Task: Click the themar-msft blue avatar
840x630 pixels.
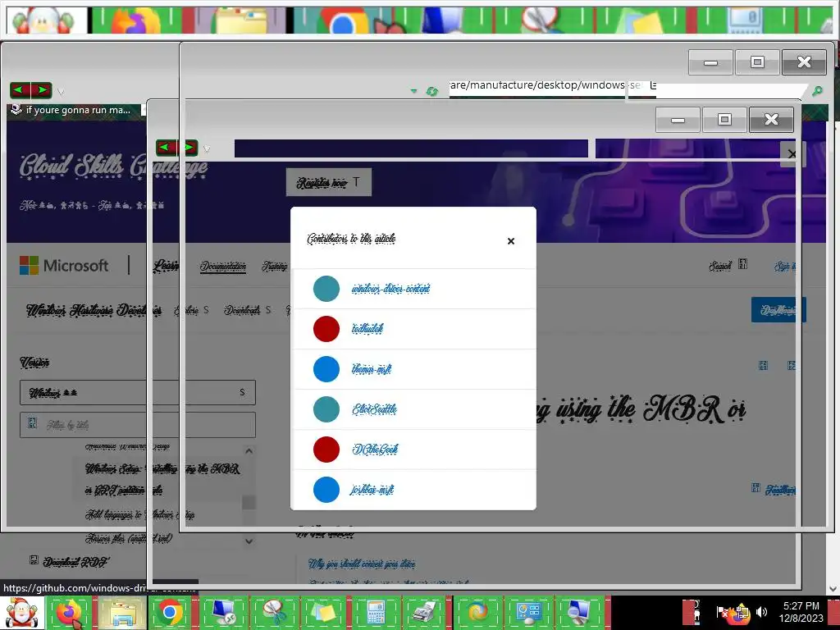Action: [x=326, y=368]
